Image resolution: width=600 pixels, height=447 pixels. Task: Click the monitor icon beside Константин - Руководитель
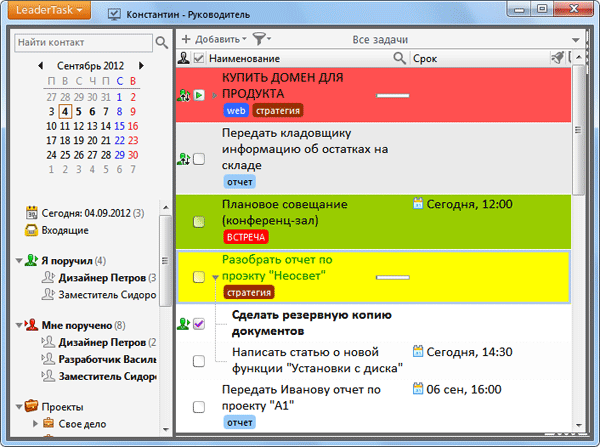[114, 14]
